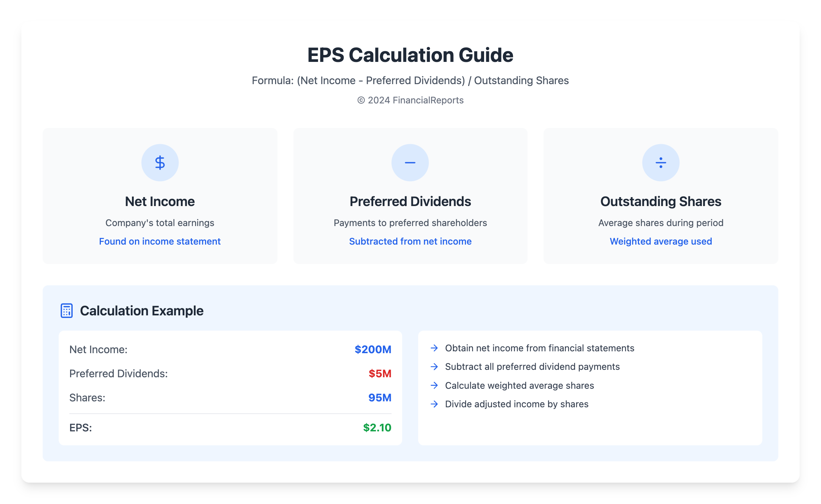
Task: Select the Preferred Dividends card heading
Action: pyautogui.click(x=410, y=201)
